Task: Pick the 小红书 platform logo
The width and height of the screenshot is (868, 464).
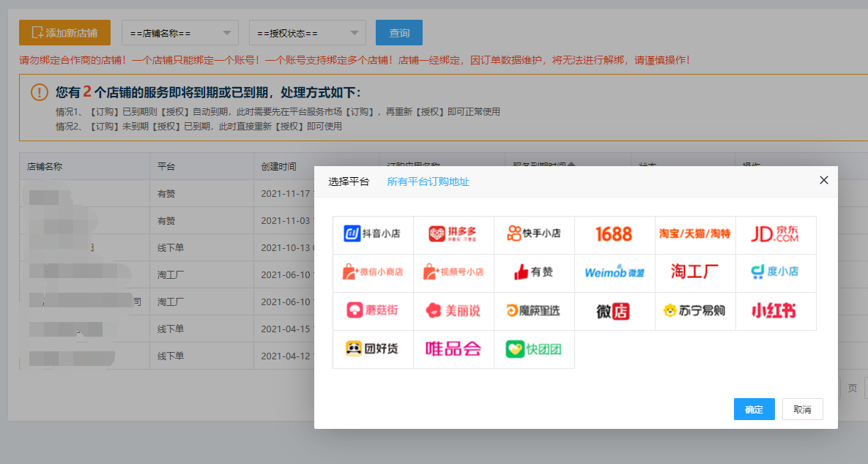Action: [x=775, y=311]
